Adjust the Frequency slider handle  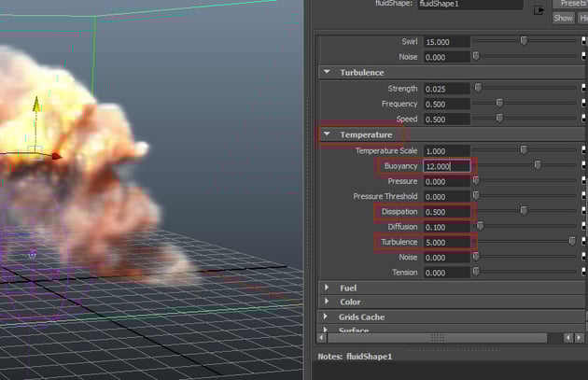pyautogui.click(x=499, y=103)
